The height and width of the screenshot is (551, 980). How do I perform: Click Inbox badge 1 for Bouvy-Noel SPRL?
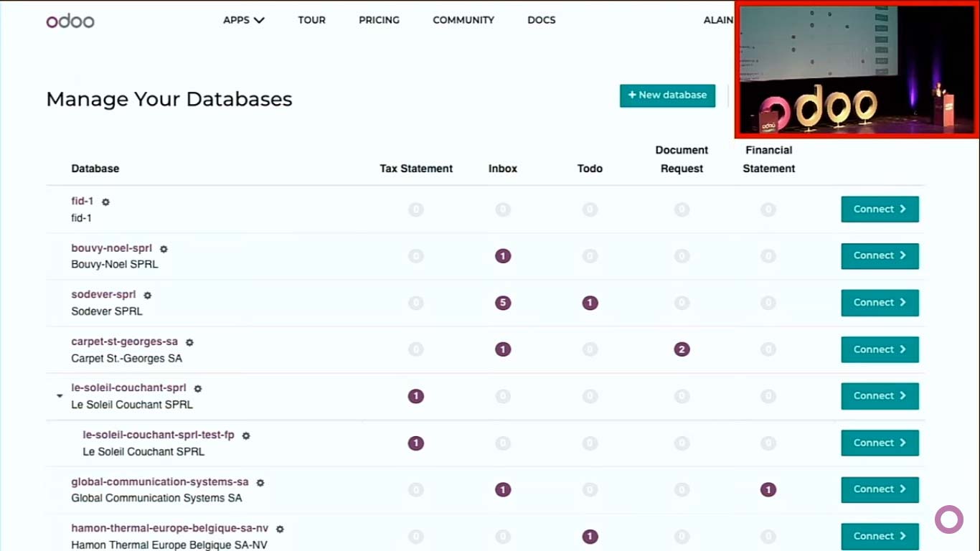click(503, 256)
